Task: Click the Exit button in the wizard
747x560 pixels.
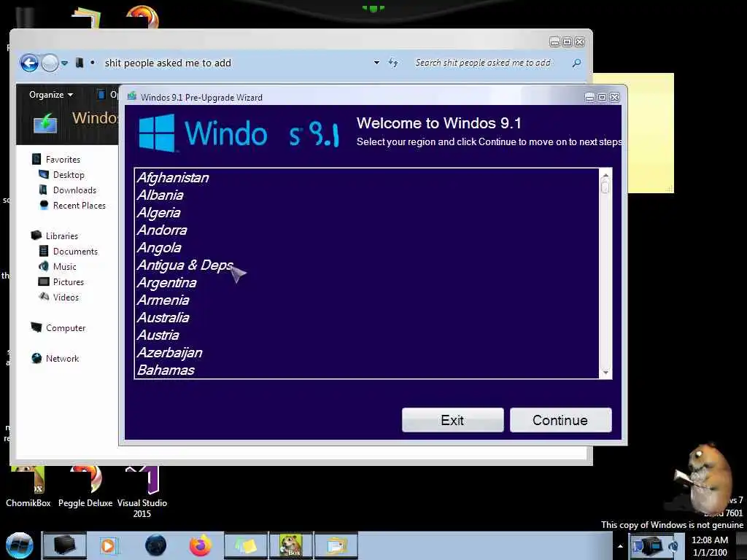Action: tap(452, 420)
